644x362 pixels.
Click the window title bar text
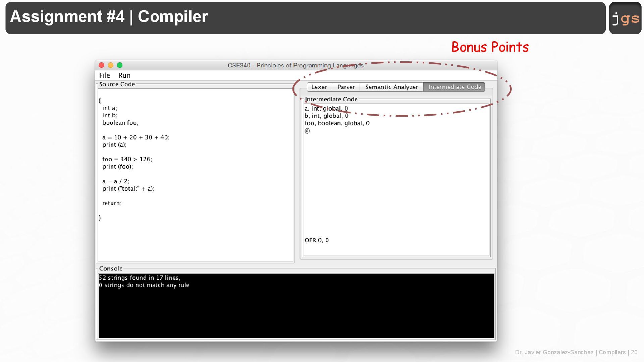coord(295,65)
